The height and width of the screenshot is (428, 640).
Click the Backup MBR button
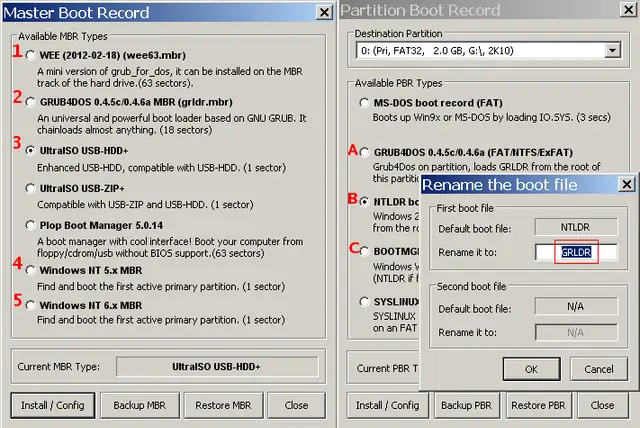pyautogui.click(x=140, y=406)
